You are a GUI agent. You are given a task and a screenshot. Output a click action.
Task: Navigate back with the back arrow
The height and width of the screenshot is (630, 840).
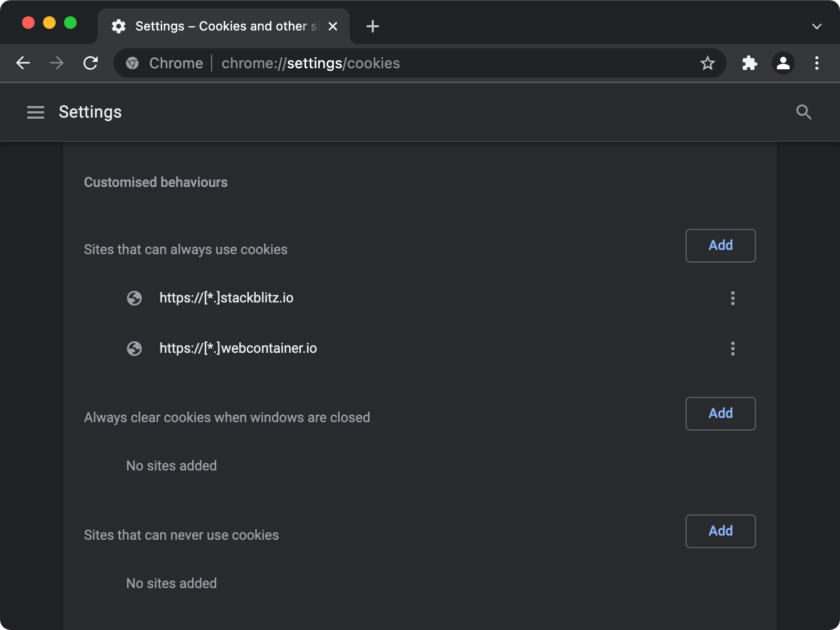[23, 63]
